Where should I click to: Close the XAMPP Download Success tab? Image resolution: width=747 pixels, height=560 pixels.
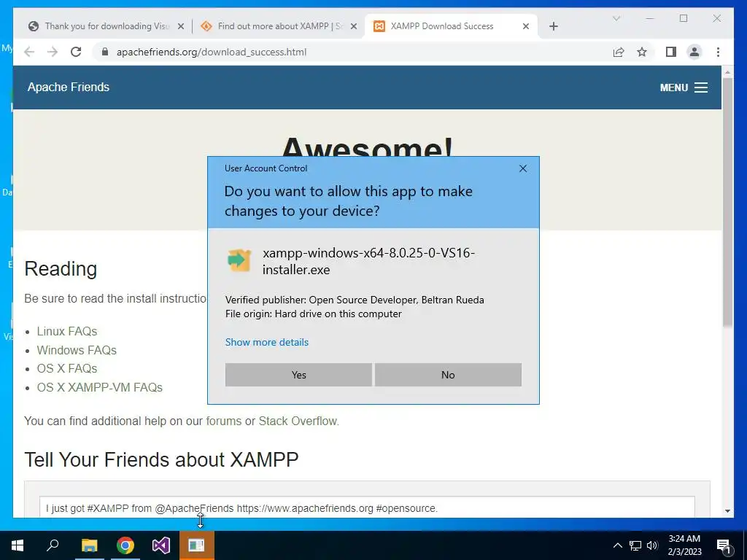pos(526,26)
